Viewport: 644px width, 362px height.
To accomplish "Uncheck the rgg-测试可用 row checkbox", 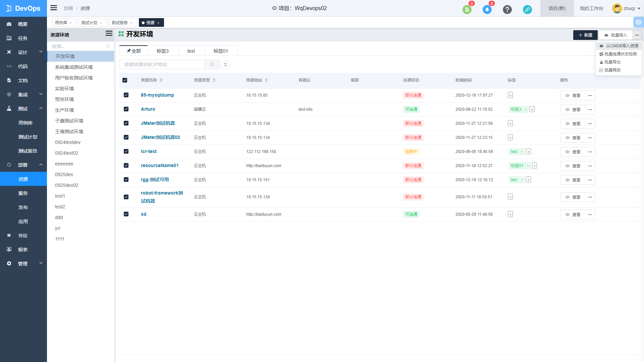I will (x=126, y=179).
